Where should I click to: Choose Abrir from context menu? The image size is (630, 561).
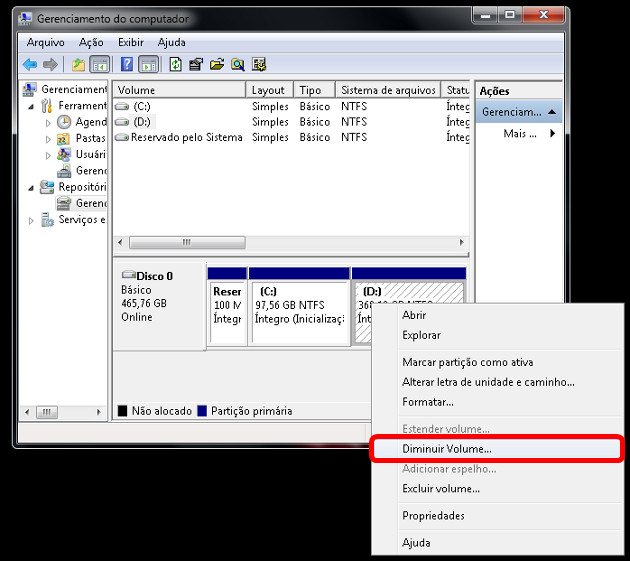point(497,315)
